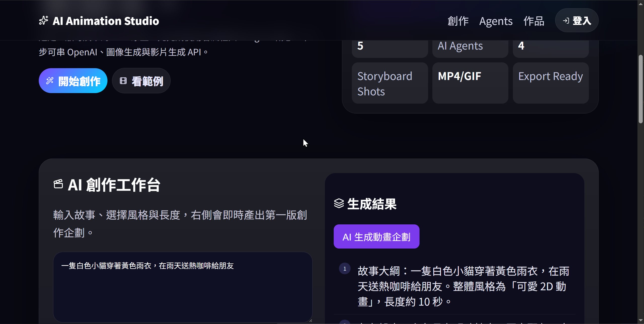The height and width of the screenshot is (324, 644).
Task: Click the magic wand icon in 開始創作
Action: [x=50, y=81]
